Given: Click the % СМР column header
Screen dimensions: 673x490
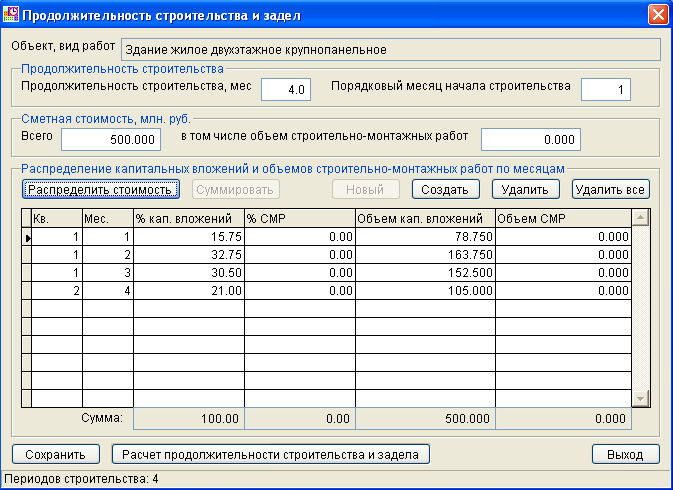Looking at the screenshot, I should pos(300,218).
